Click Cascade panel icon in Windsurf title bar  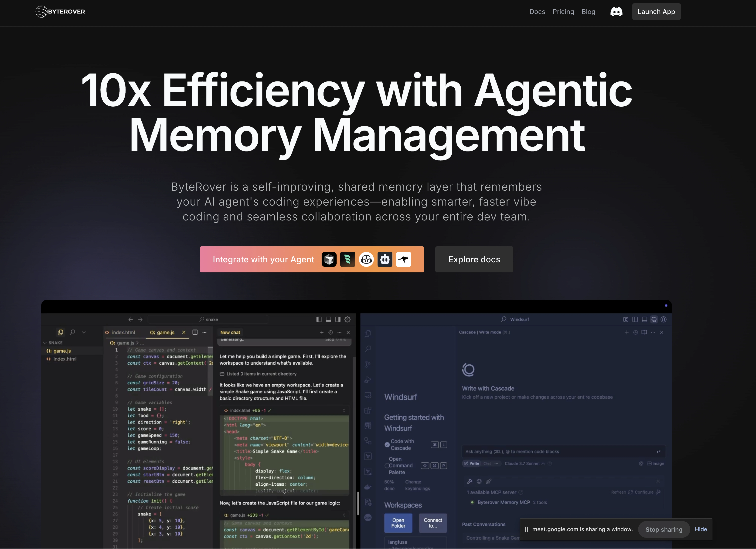654,320
